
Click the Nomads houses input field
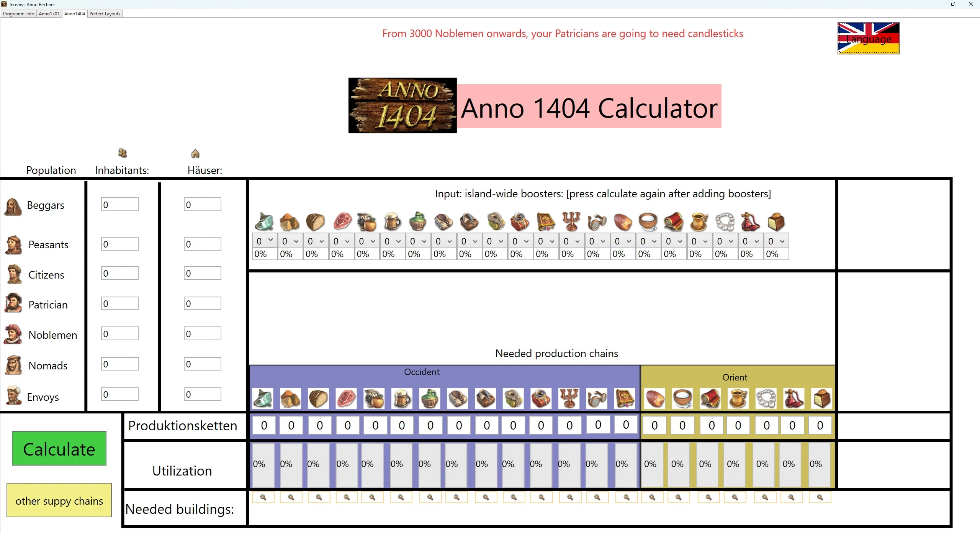(x=203, y=364)
